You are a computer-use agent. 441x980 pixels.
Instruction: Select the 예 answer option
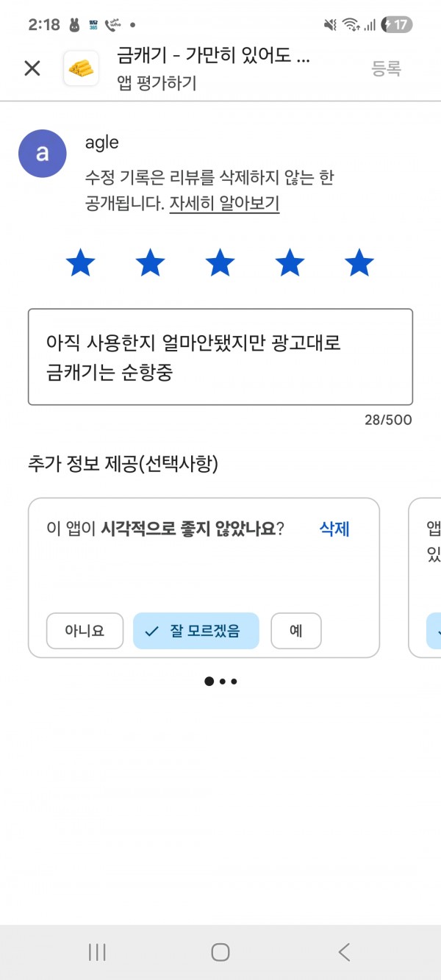click(296, 631)
